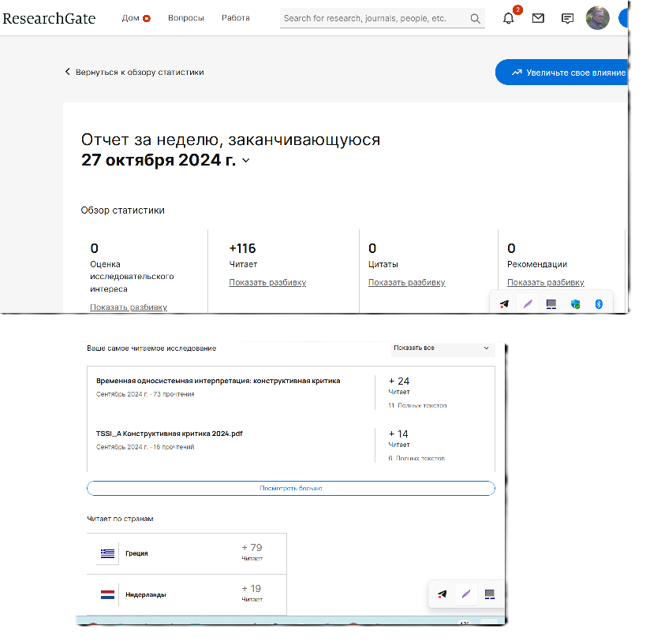The height and width of the screenshot is (644, 646).
Task: Click Увеличьте свое влияние button
Action: click(x=562, y=73)
